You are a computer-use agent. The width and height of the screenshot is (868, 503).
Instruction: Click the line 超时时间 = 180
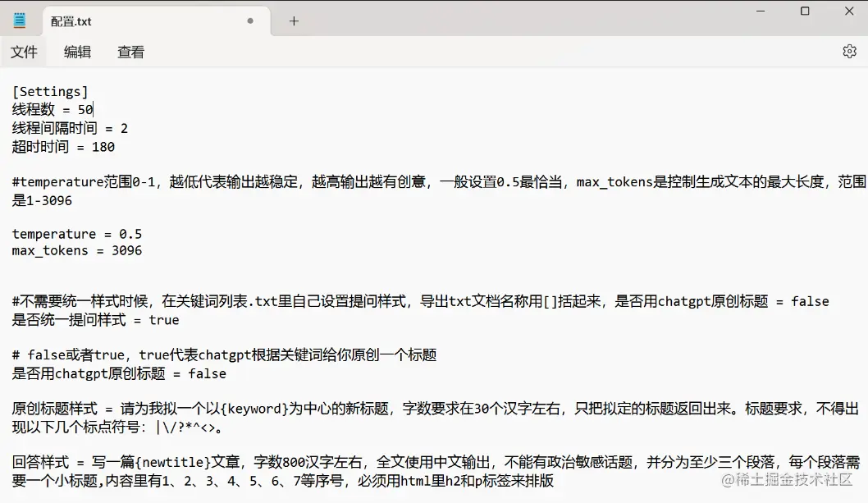[x=64, y=147]
